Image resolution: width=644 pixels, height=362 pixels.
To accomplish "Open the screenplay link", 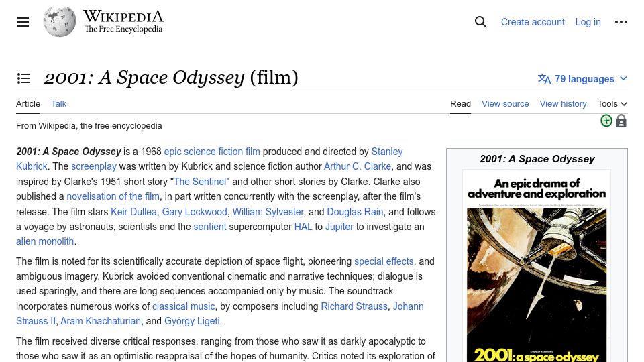I will click(x=94, y=166).
